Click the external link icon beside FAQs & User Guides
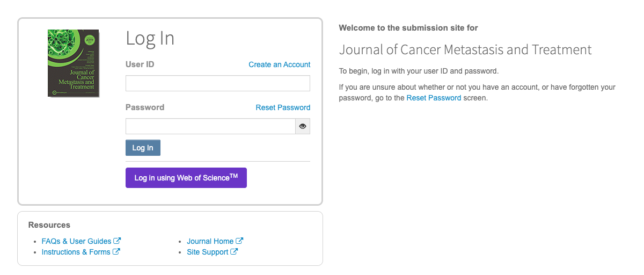 pos(117,241)
